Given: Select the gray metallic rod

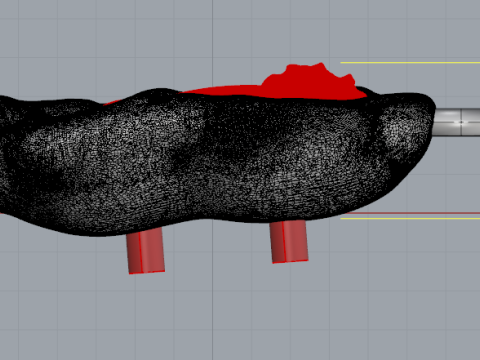Looking at the screenshot, I should coord(457,122).
